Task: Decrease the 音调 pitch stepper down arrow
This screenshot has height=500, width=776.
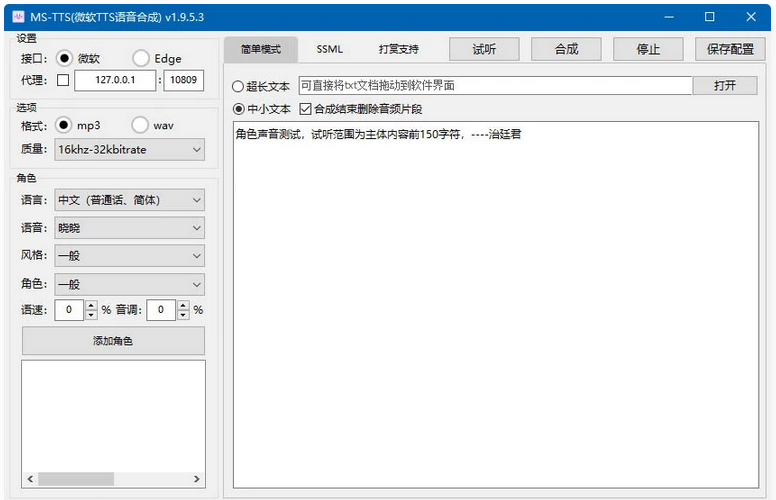Action: point(182,315)
